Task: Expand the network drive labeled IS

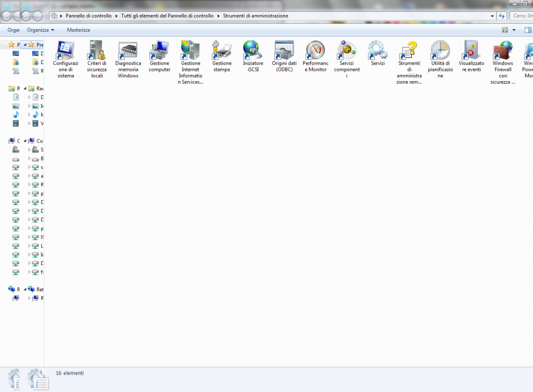Action: (29, 237)
